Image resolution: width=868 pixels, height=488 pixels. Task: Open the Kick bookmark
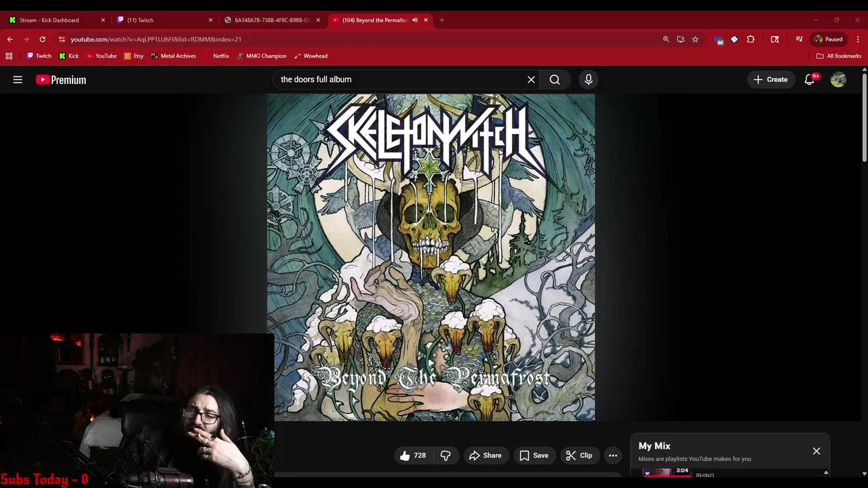[x=68, y=56]
